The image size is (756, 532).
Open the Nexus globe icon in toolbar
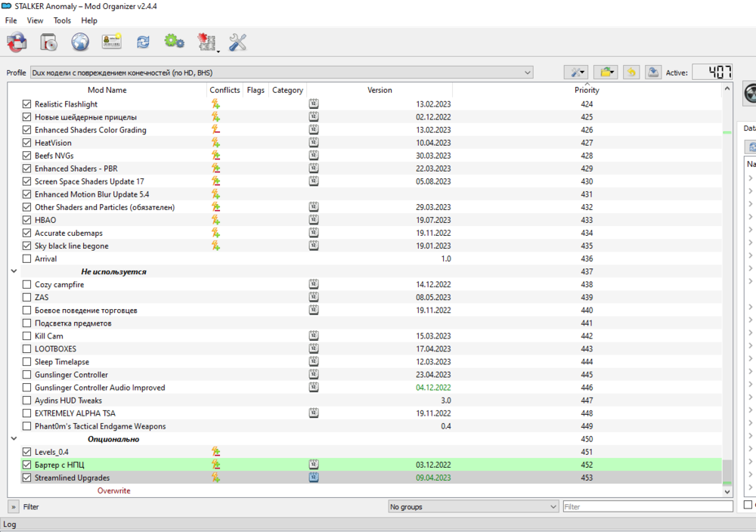(x=80, y=43)
